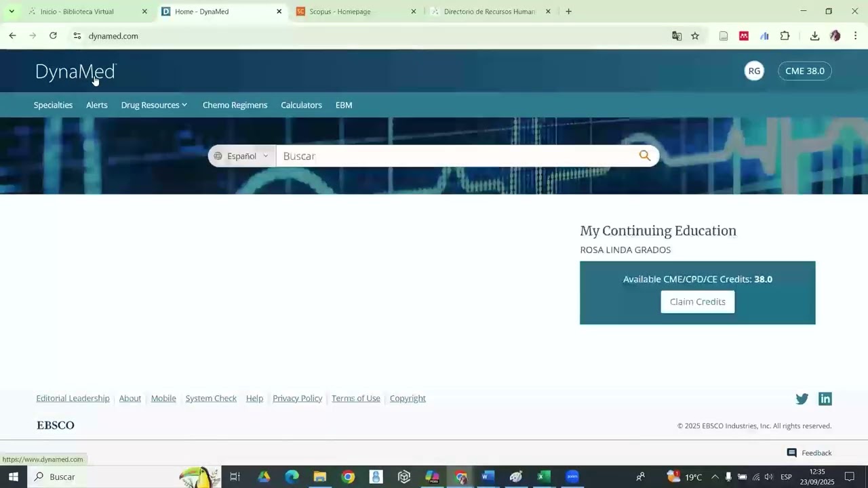Show hidden system tray icons

pyautogui.click(x=714, y=477)
